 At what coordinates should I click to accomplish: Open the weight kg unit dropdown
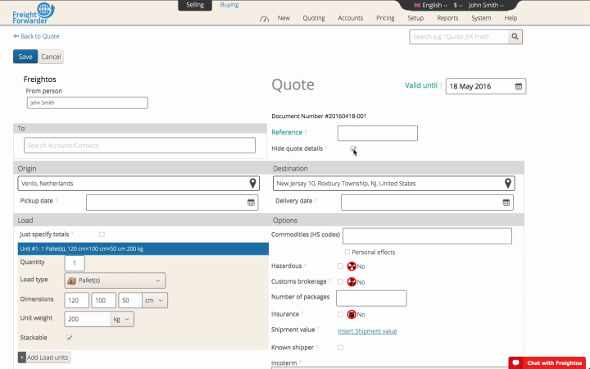coord(122,319)
